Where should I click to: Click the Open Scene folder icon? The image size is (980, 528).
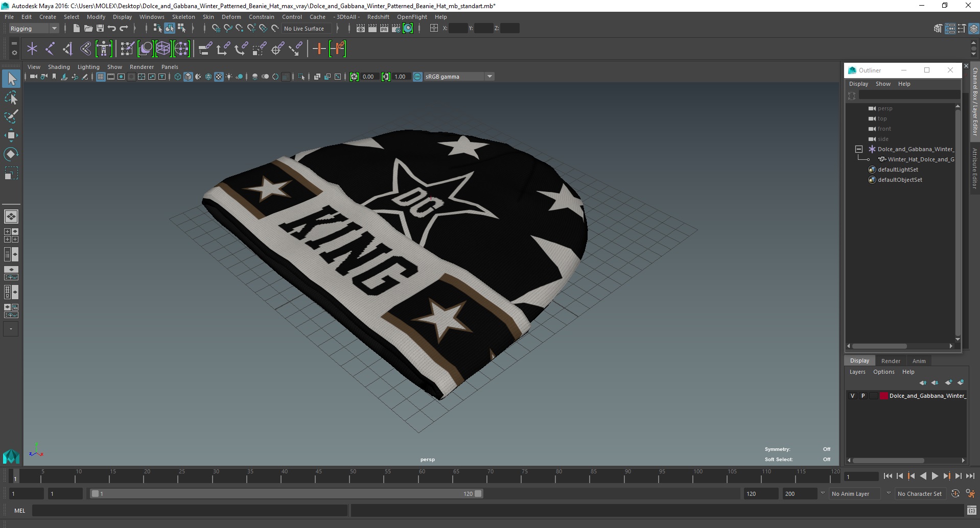tap(88, 29)
